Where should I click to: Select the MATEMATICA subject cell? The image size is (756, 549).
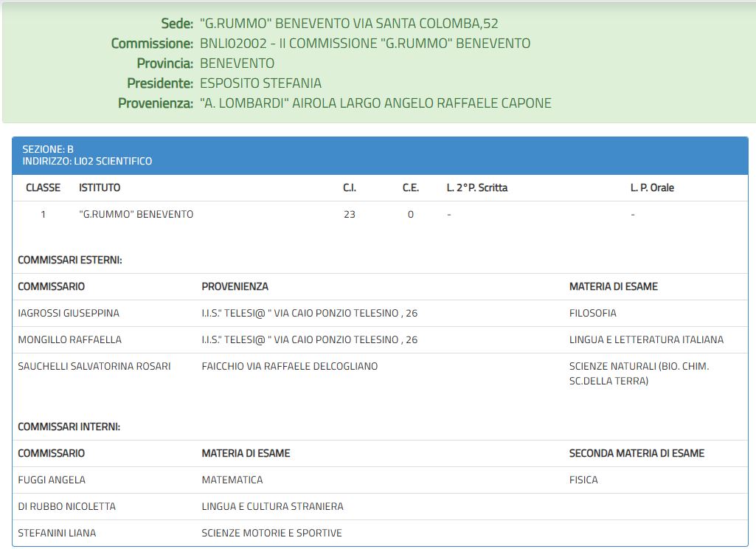[x=232, y=480]
